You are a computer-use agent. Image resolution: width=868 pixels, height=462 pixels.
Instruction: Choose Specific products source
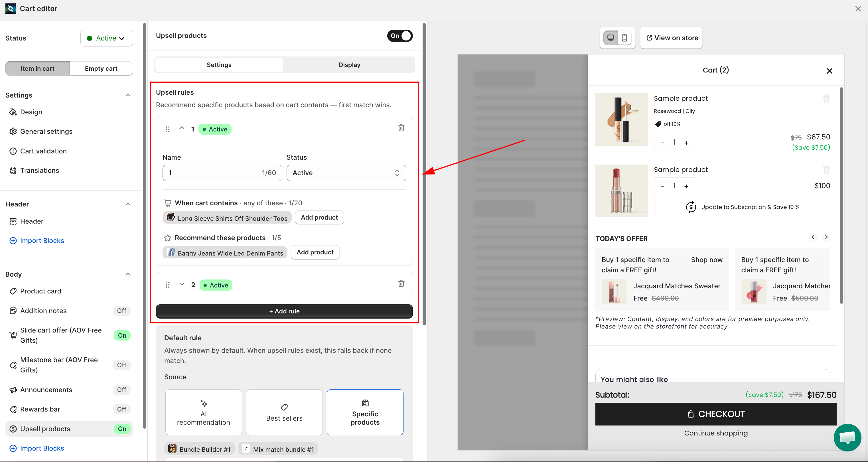[x=365, y=412]
